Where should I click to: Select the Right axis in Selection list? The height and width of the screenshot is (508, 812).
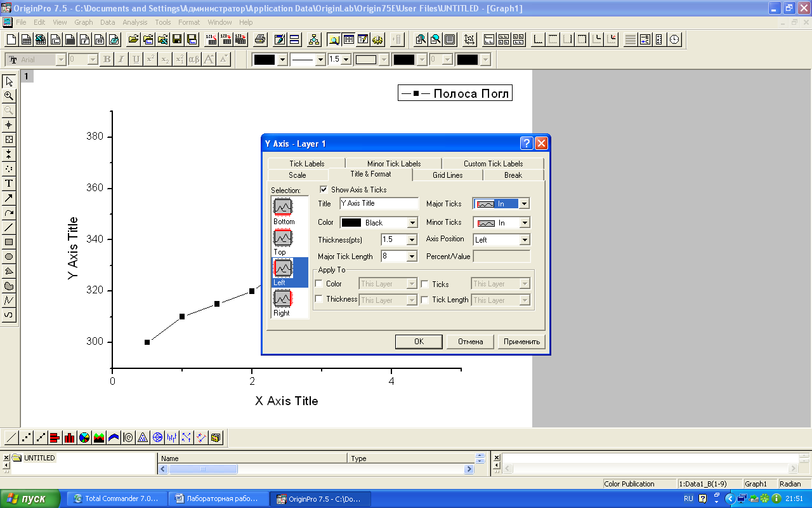(x=284, y=303)
